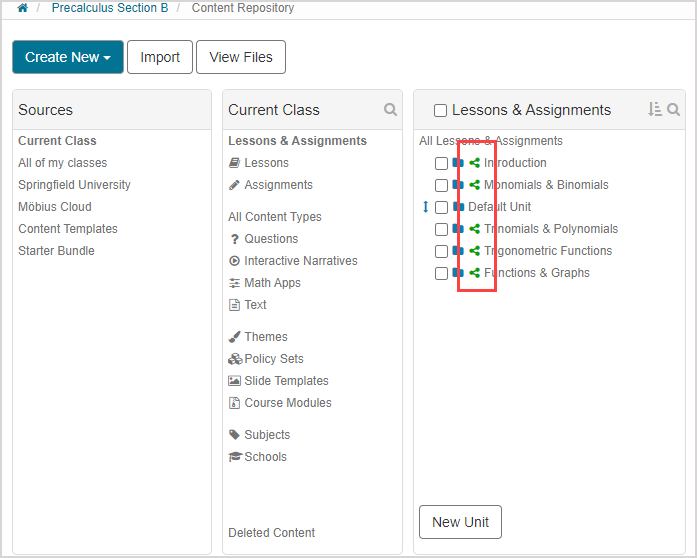Click the sort icon in Lessons & Assignments header

point(654,110)
